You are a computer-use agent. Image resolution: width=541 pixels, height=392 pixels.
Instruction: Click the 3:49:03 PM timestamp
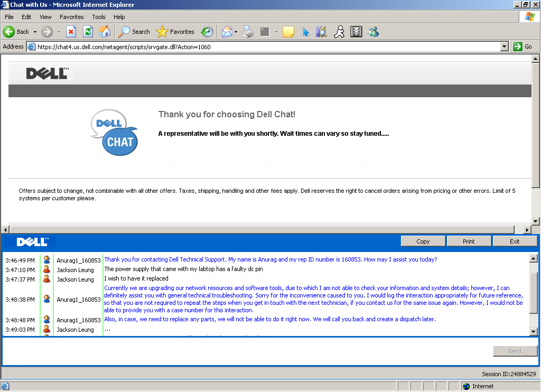(x=20, y=330)
